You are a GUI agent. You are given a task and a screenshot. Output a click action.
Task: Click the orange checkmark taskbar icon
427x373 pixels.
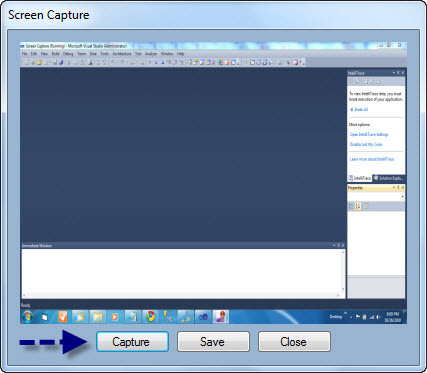[x=62, y=316]
